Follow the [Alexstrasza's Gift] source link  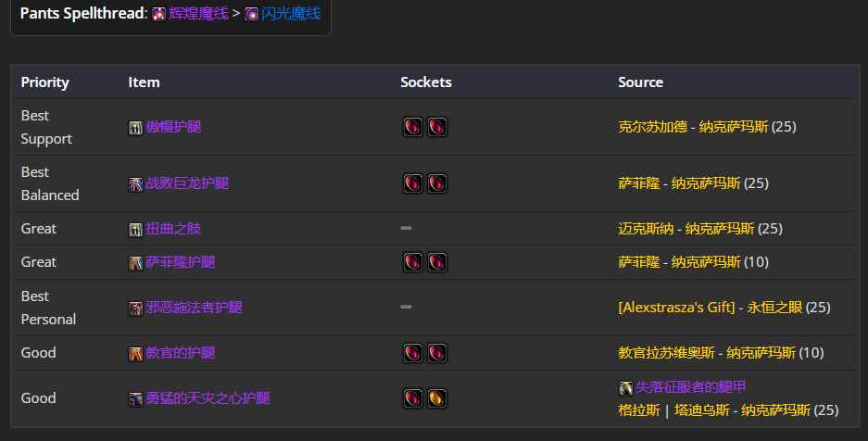coord(676,308)
